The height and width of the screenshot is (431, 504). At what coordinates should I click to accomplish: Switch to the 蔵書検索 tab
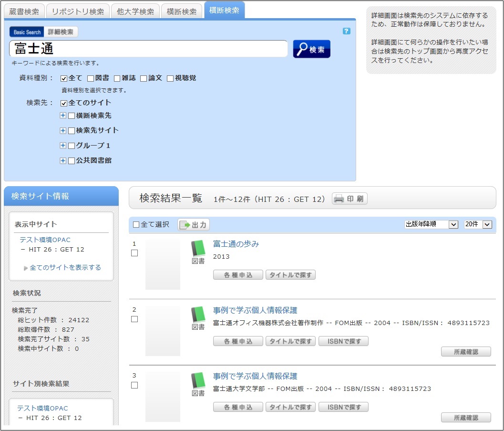[24, 11]
